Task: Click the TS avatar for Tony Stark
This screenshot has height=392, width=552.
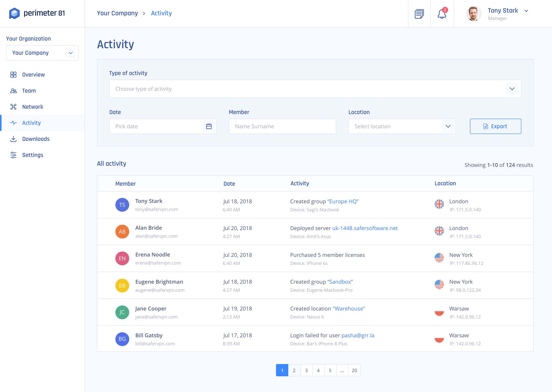Action: click(x=122, y=205)
